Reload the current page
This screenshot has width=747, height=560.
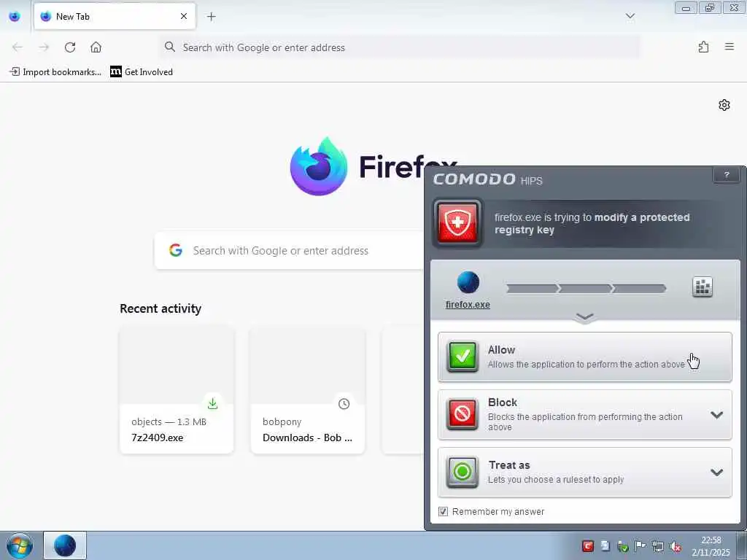pyautogui.click(x=70, y=47)
